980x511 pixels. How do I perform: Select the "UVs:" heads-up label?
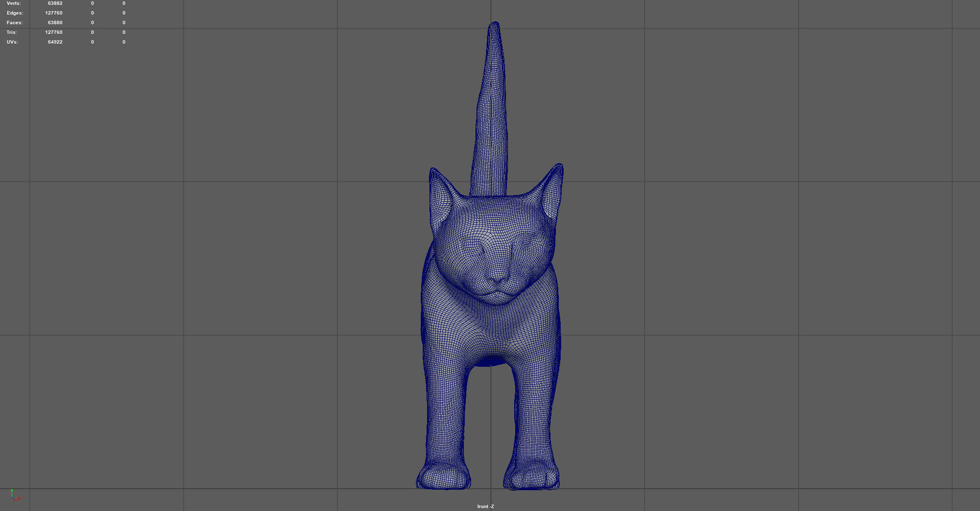[12, 42]
